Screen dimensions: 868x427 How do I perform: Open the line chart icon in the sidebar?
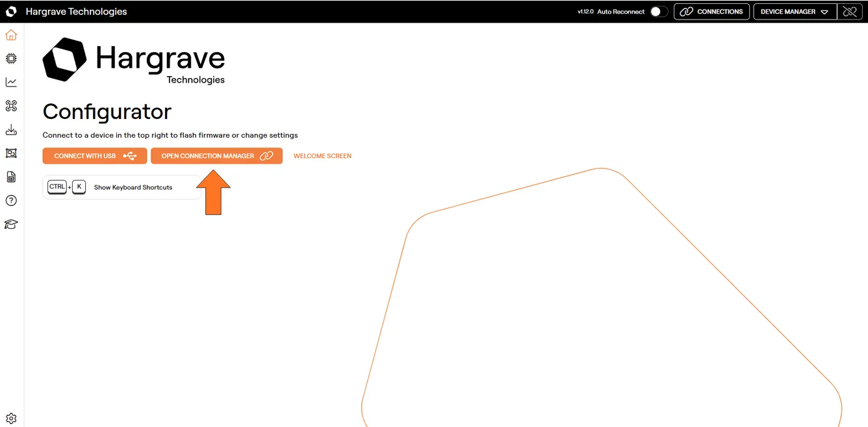pos(11,82)
